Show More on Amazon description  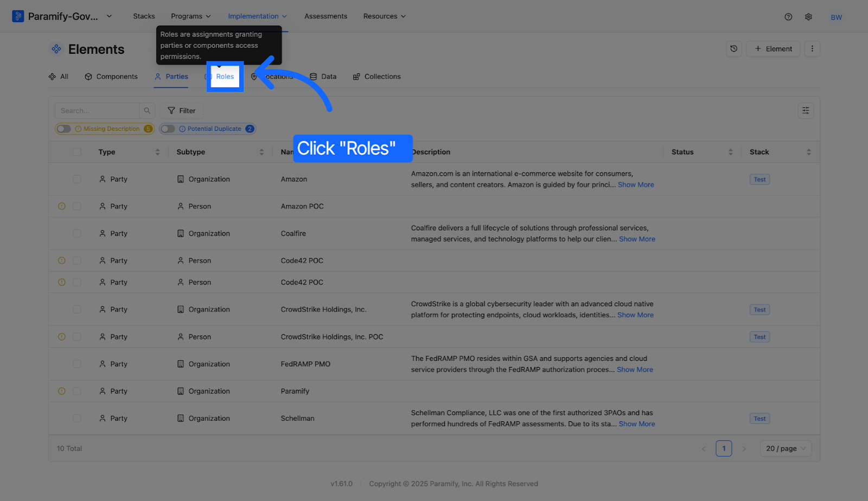tap(636, 185)
